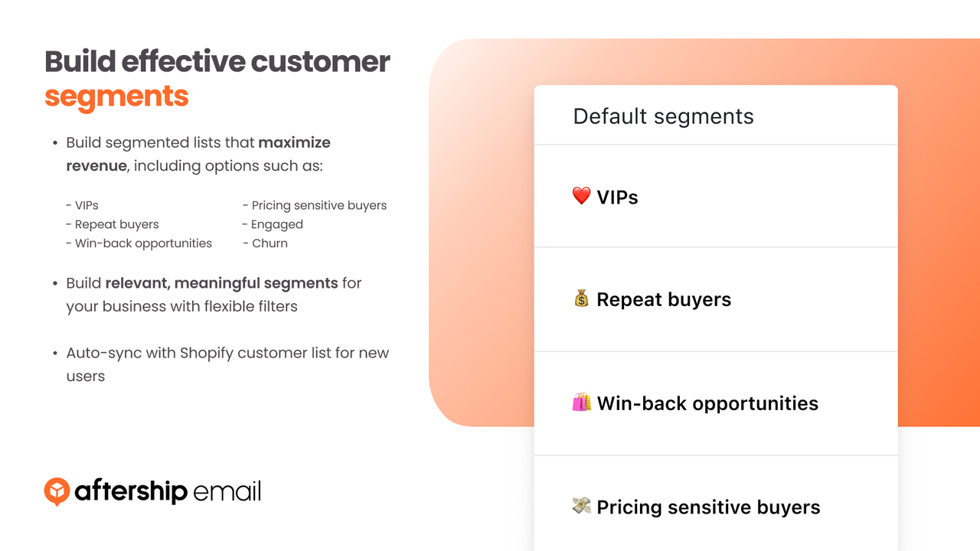Click the flying money icon for Pricing sensitive buyers

pos(583,507)
